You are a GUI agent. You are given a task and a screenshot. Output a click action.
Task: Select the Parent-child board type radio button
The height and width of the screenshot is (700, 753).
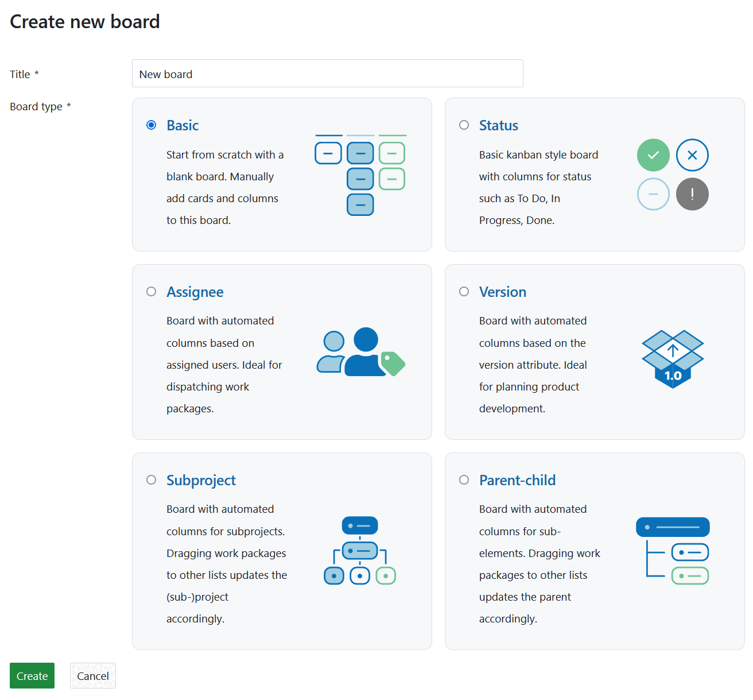464,480
